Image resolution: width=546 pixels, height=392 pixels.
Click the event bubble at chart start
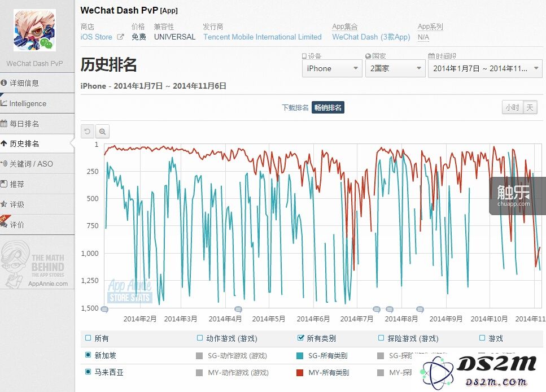click(x=104, y=309)
